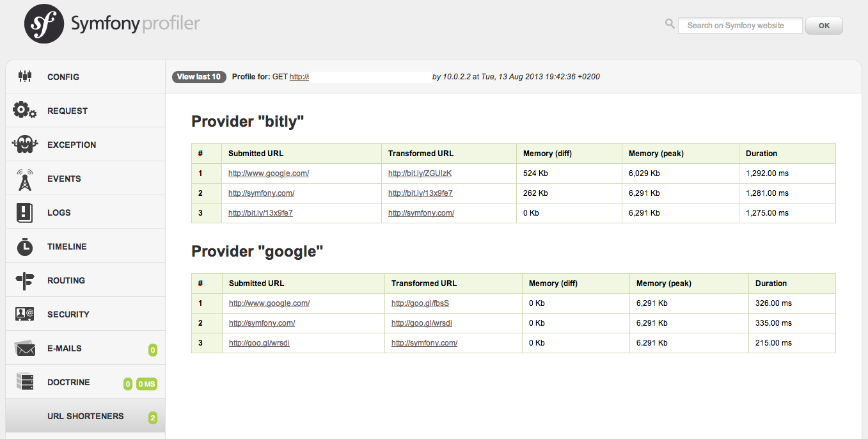Select the DOCTRINE panel
Image resolution: width=868 pixels, height=439 pixels.
click(85, 382)
